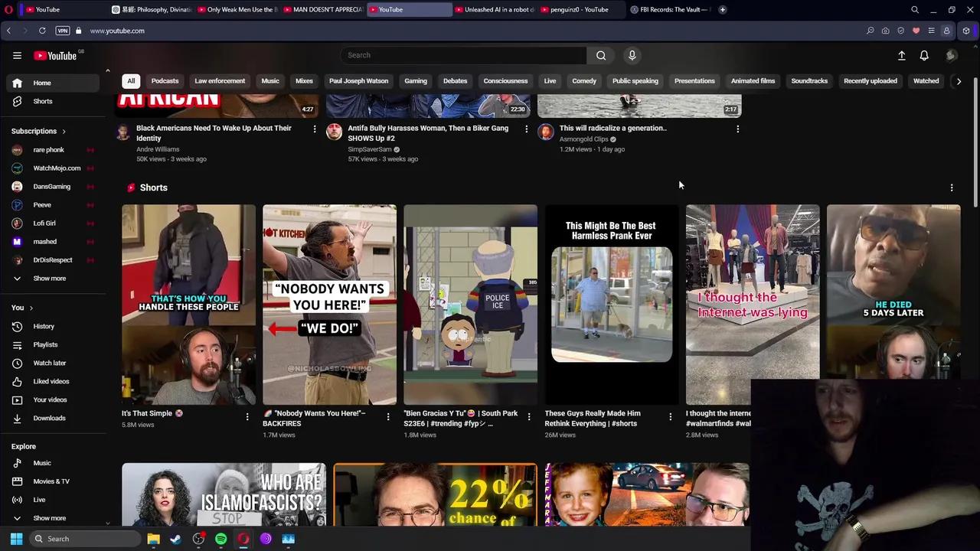Select the Law enforcement filter chip
This screenshot has height=551, width=980.
pyautogui.click(x=220, y=81)
